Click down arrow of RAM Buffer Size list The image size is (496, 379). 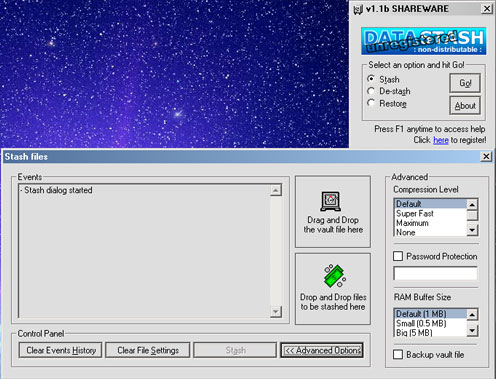point(472,331)
